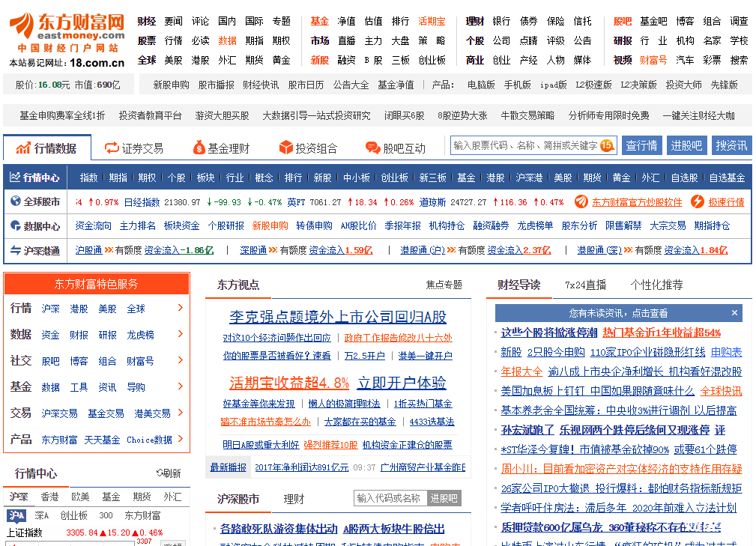Click the 基金理财 money bag icon
Viewport: 756px width, 546px height.
click(199, 148)
